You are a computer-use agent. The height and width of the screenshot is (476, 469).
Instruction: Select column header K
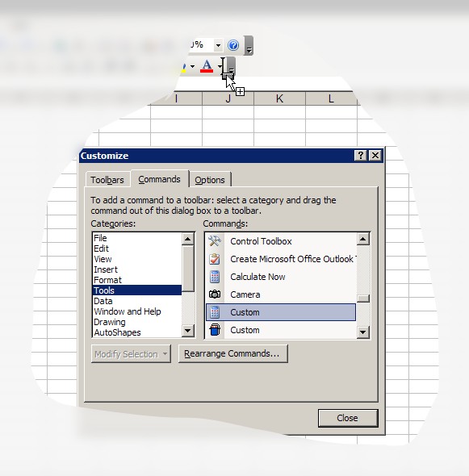279,98
